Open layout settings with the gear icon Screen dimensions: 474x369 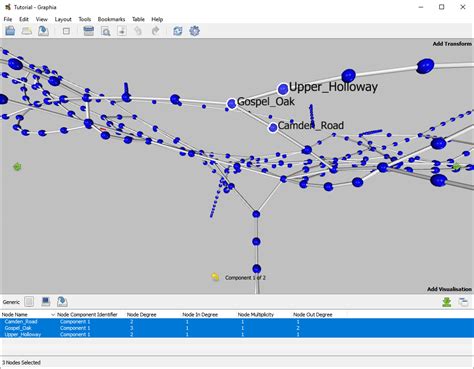coord(195,31)
